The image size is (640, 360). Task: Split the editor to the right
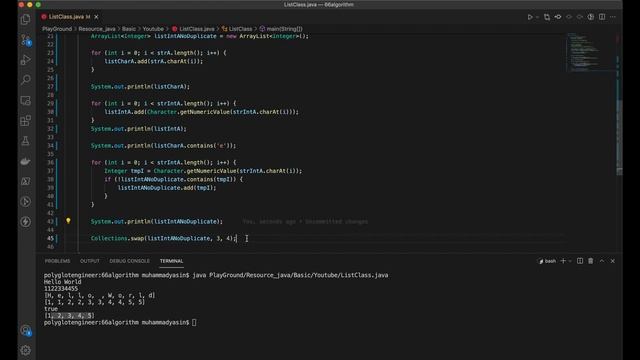(602, 17)
